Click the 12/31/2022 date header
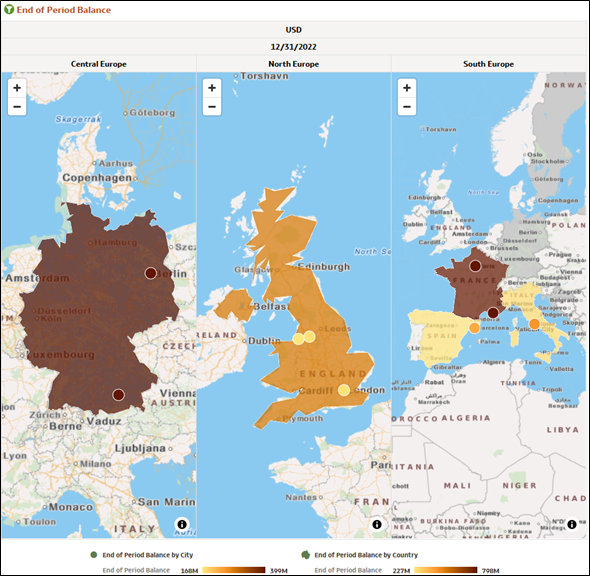Screen dimensions: 590x576 [293, 47]
